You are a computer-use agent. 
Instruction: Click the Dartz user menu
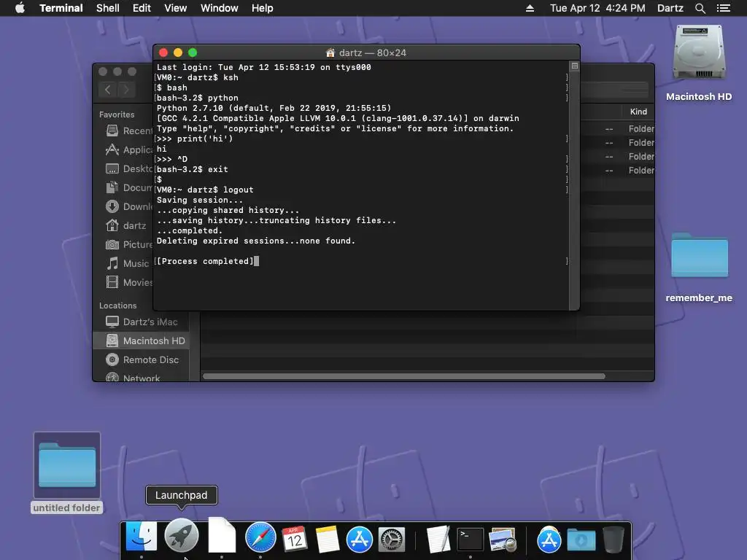click(670, 8)
